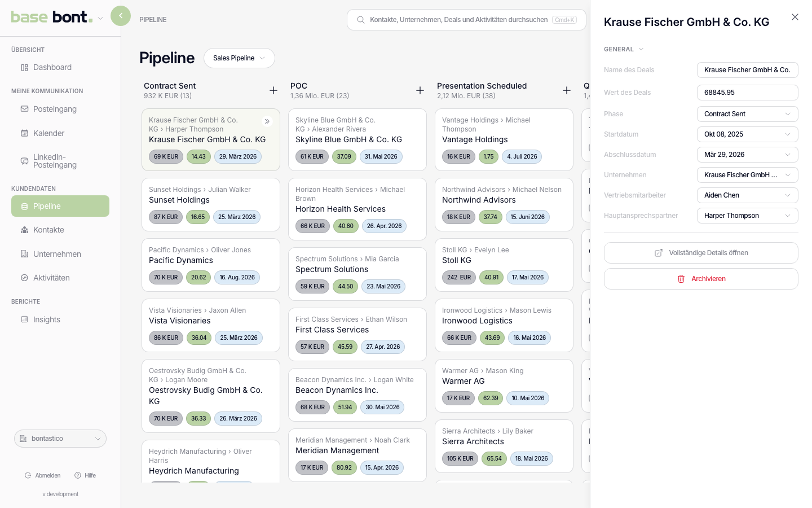812x508 pixels.
Task: Open Hilfe help link
Action: (x=85, y=475)
